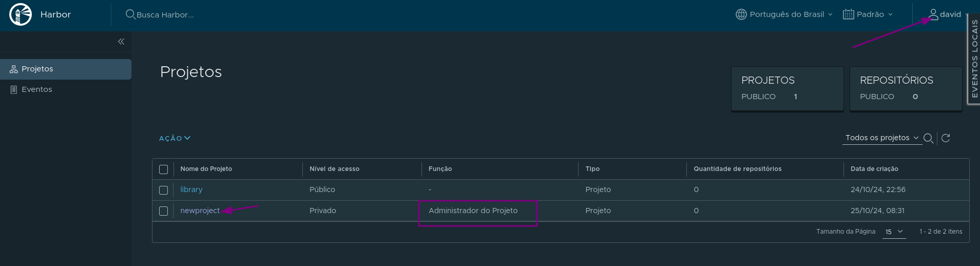The image size is (980, 266).
Task: Click the globe language icon
Action: (741, 14)
